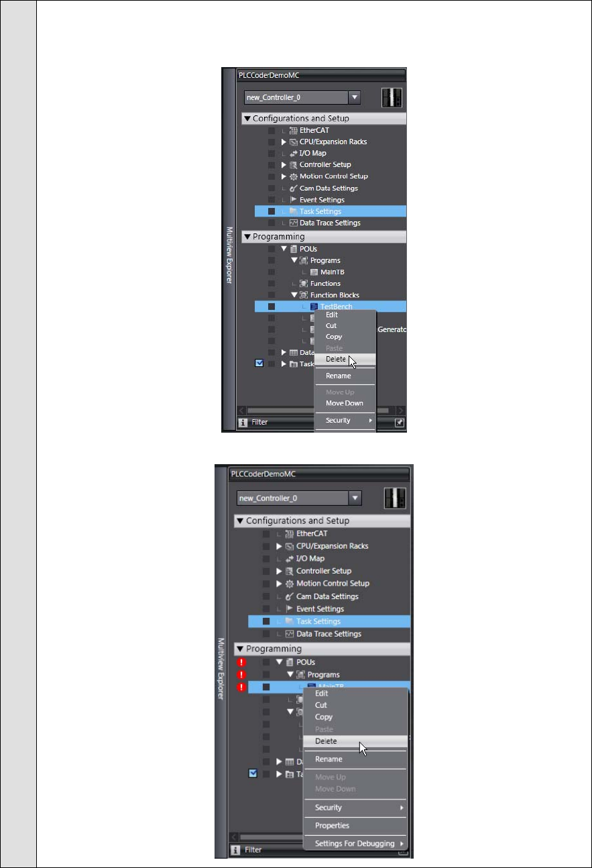Click the pin icon in upper panel's Filter bar
This screenshot has width=592, height=868.
(400, 423)
